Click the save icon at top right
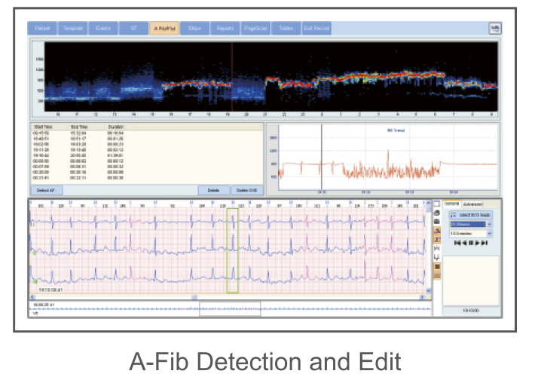The image size is (538, 392). pyautogui.click(x=495, y=28)
